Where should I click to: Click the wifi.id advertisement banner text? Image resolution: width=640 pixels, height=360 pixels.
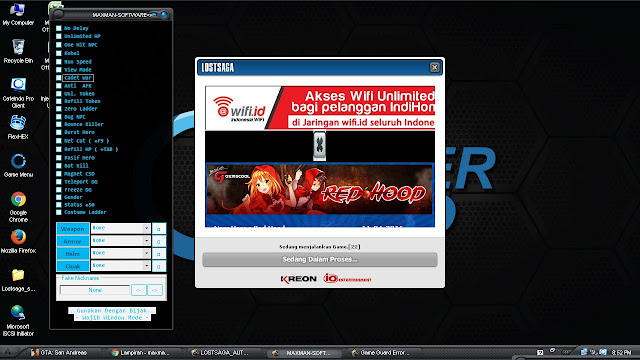coord(363,109)
